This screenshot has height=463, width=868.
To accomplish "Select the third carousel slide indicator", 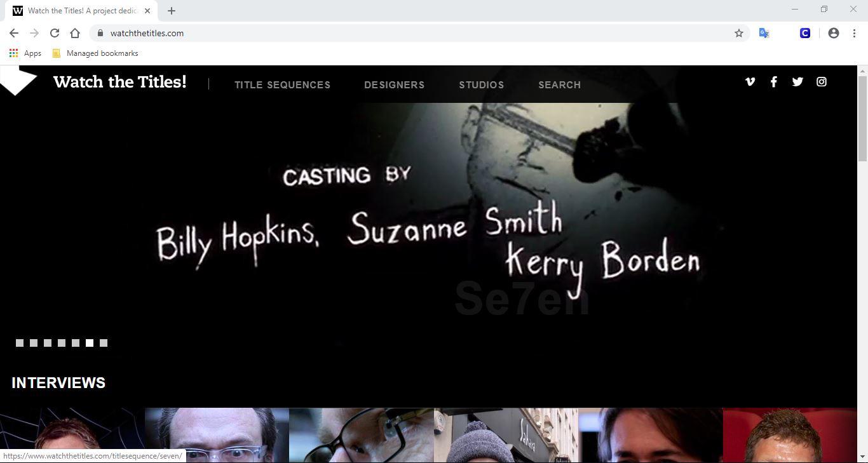I will click(x=48, y=343).
